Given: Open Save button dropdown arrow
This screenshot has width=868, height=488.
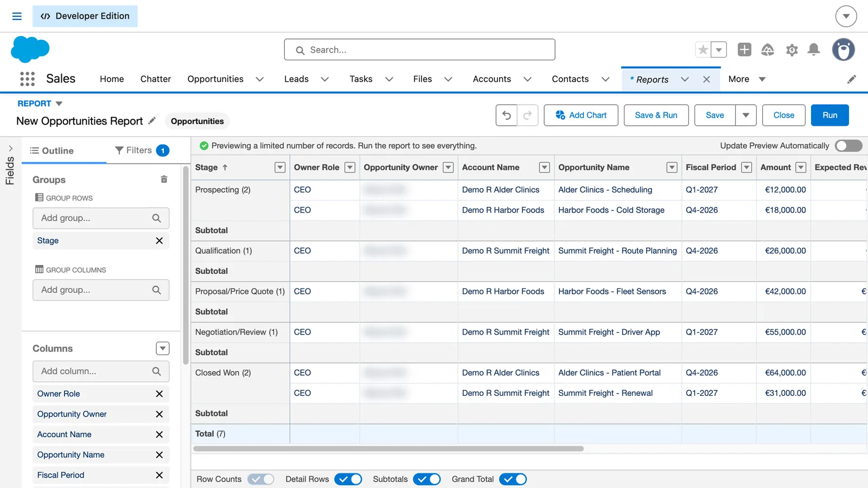Looking at the screenshot, I should pos(746,115).
